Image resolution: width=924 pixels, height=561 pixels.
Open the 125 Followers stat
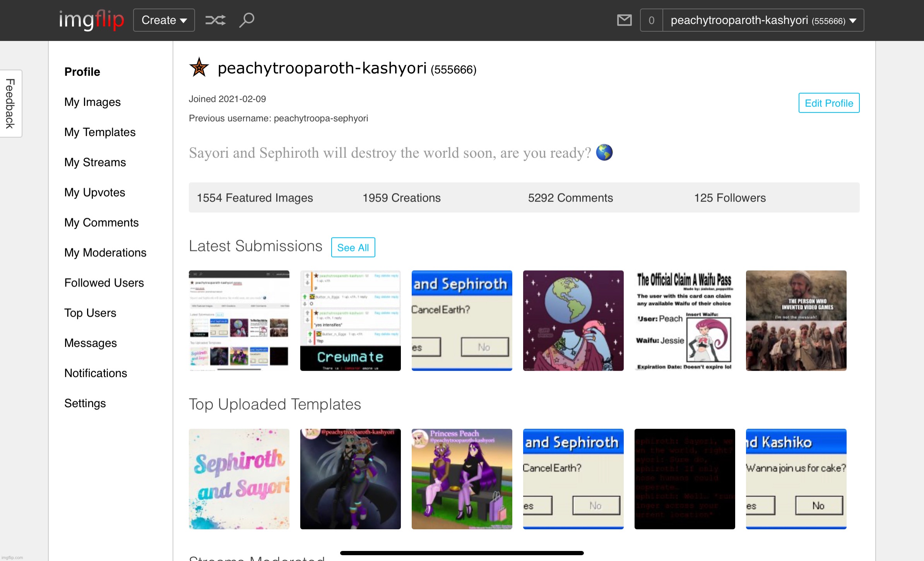[x=730, y=198]
